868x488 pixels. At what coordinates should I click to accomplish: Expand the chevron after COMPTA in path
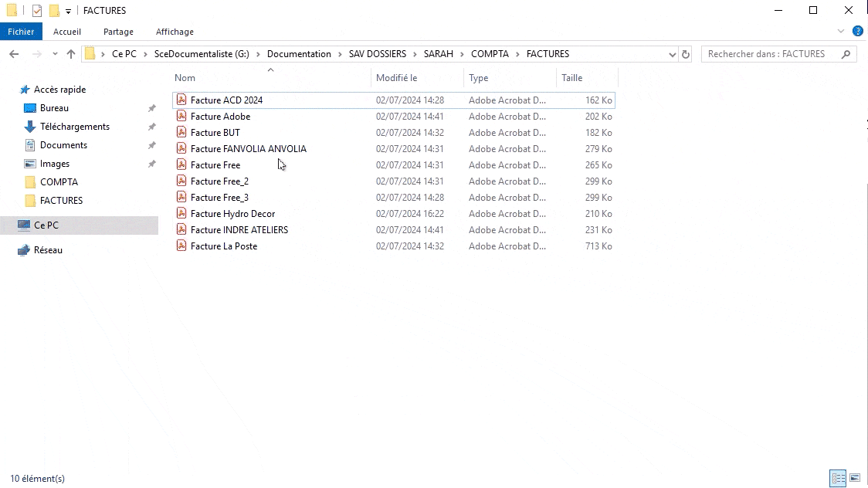coord(517,54)
